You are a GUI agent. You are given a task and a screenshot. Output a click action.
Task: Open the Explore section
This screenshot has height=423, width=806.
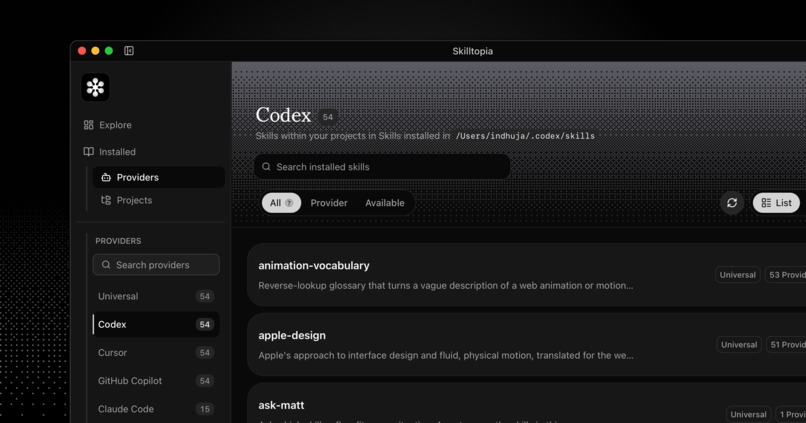click(107, 125)
